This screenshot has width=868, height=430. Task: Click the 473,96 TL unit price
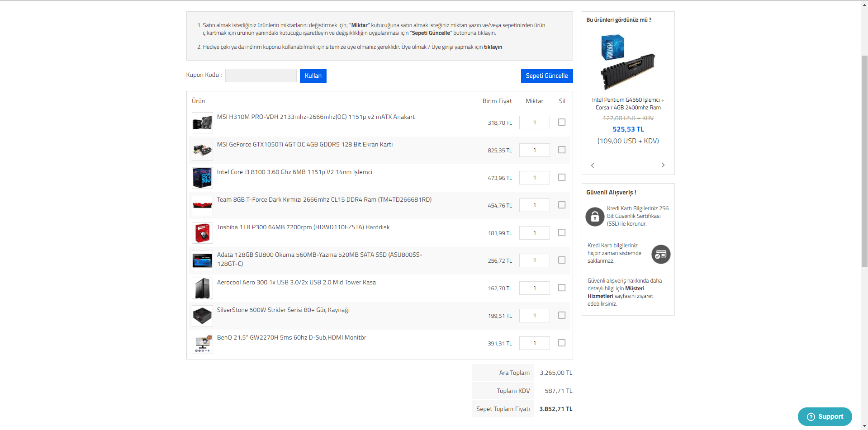[x=500, y=178]
